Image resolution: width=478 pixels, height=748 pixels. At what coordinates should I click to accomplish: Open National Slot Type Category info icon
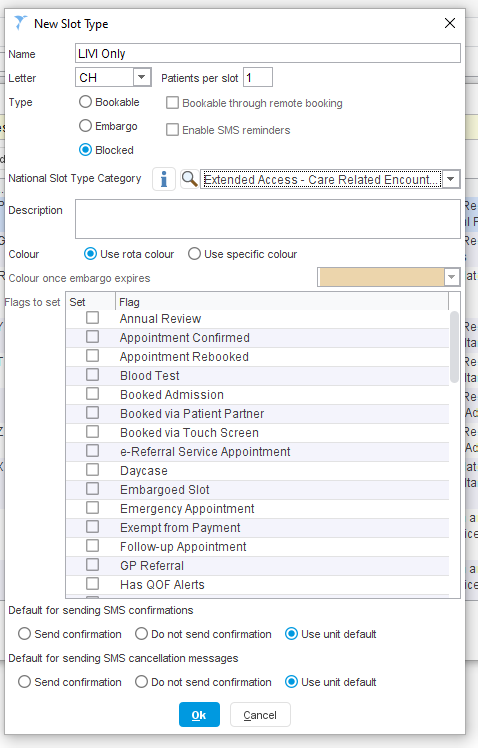[164, 179]
